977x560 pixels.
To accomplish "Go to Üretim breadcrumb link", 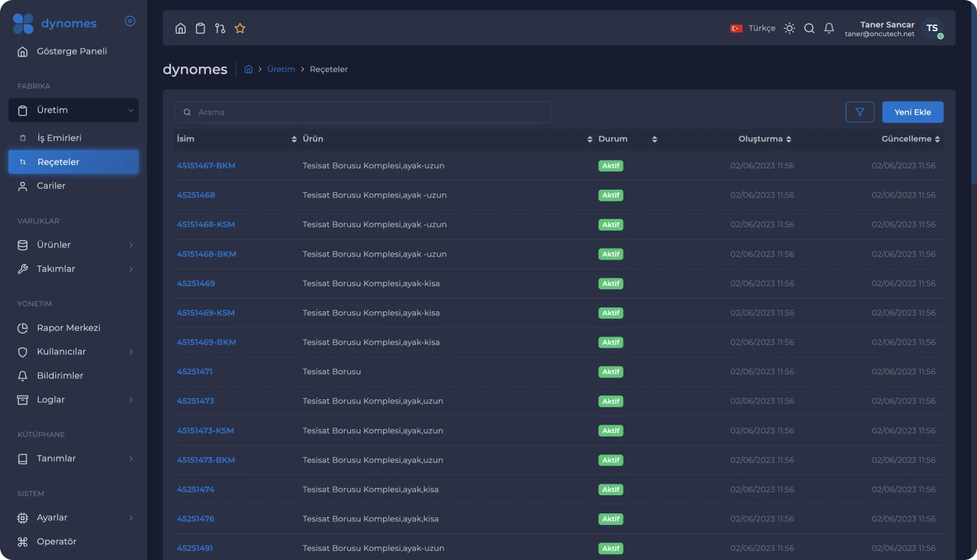I will tap(281, 69).
